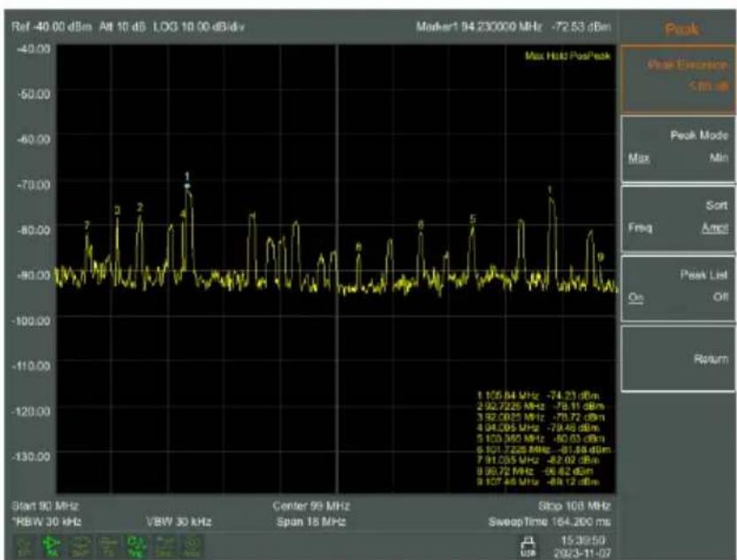
Task: Sort the peak list by Ampl
Action: pyautogui.click(x=715, y=228)
